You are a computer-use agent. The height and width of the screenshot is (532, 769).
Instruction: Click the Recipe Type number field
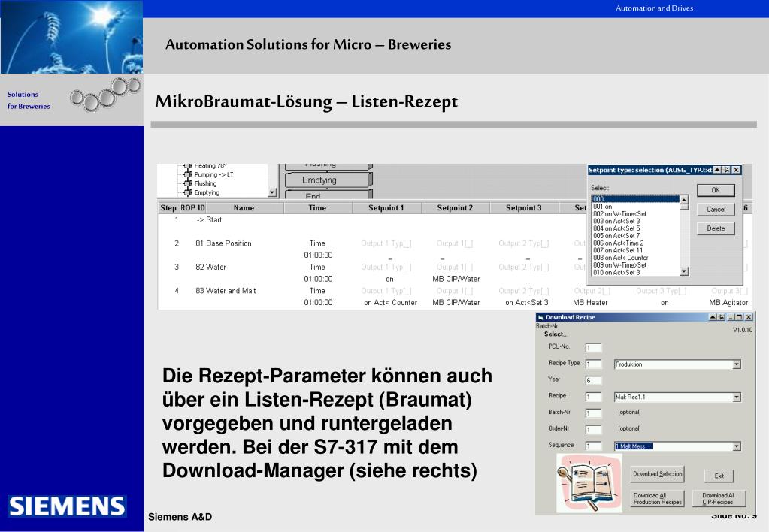(593, 364)
